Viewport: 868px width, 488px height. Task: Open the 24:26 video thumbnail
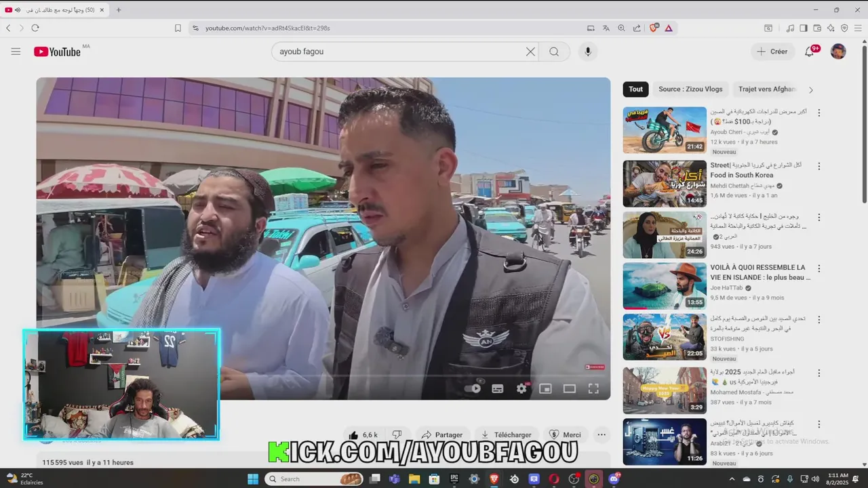click(x=665, y=235)
